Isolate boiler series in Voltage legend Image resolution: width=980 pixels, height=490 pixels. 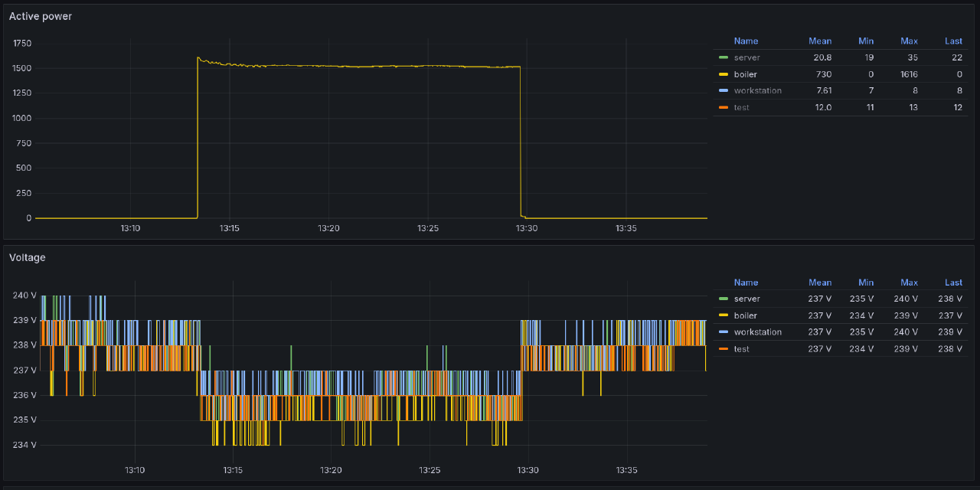(x=745, y=315)
